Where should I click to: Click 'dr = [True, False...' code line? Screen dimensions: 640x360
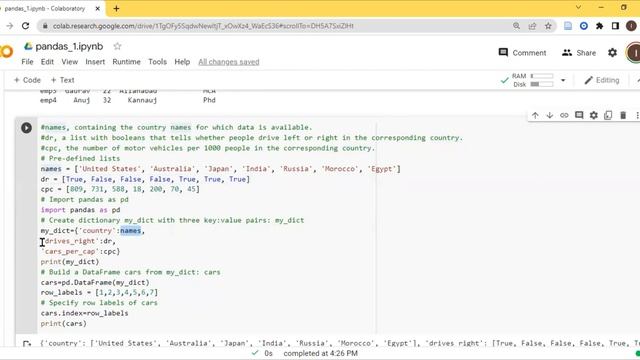145,179
